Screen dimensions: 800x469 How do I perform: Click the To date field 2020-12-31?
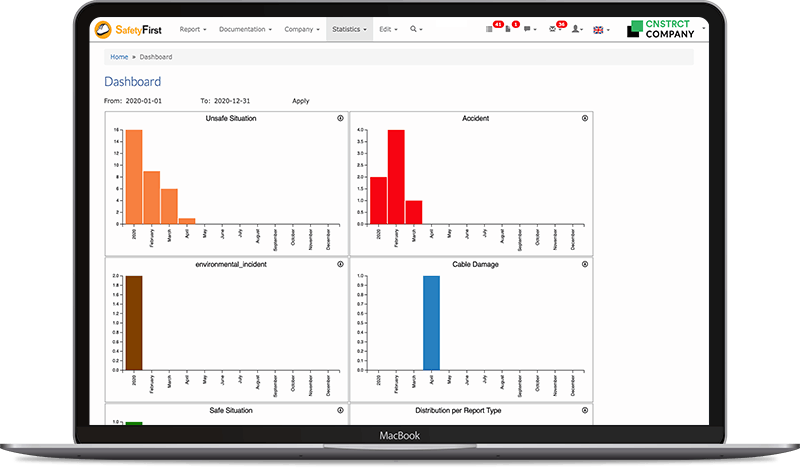click(232, 101)
